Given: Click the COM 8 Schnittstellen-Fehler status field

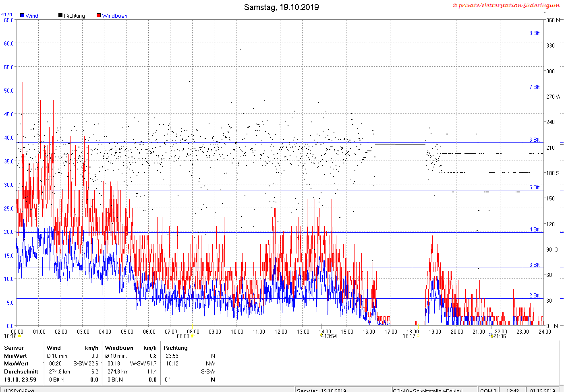Looking at the screenshot, I should pyautogui.click(x=427, y=390).
